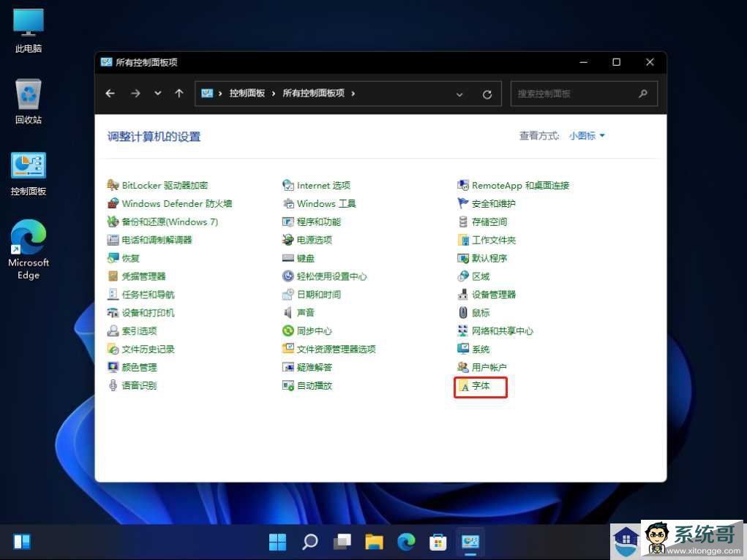This screenshot has width=747, height=560.
Task: Open the 声音 speaker icon
Action: (x=288, y=313)
